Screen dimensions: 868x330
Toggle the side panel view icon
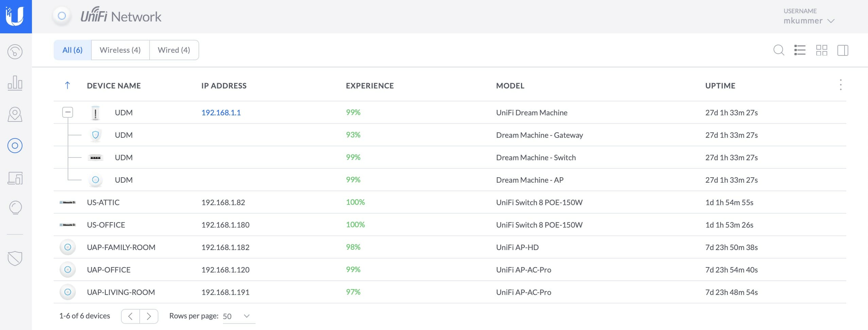click(843, 50)
